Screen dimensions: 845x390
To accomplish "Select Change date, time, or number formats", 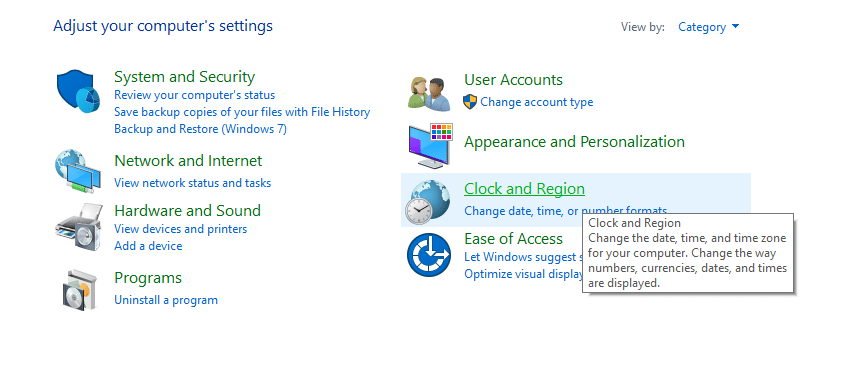I will (565, 211).
